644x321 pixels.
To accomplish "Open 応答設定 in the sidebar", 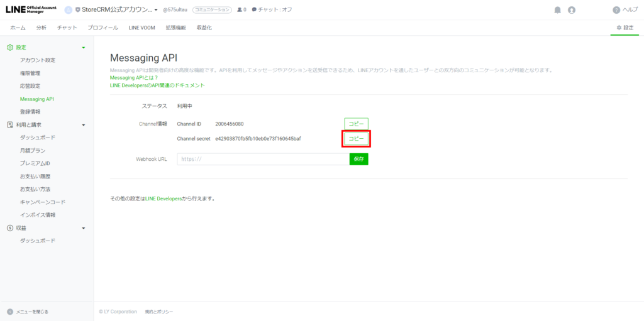I will click(30, 86).
